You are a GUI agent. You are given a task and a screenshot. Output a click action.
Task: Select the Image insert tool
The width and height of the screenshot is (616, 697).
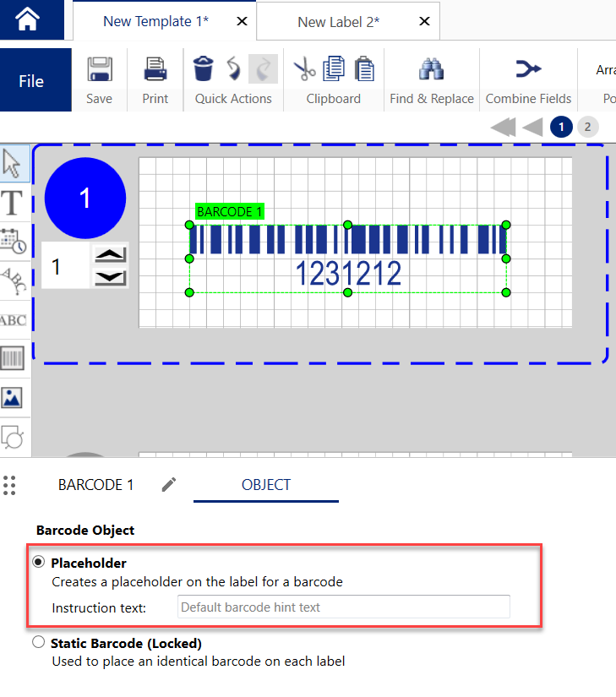click(12, 397)
